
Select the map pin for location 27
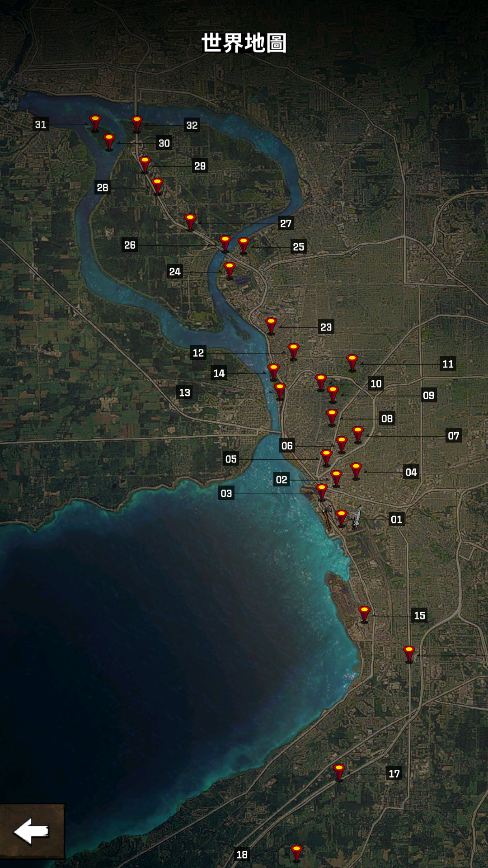[x=190, y=222]
